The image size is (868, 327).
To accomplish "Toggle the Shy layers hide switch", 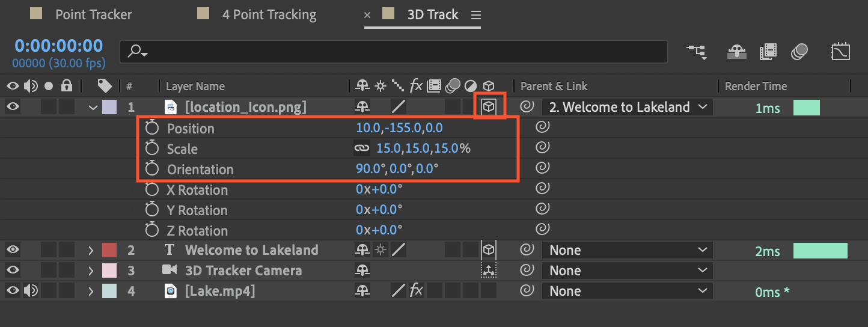I will [x=737, y=52].
